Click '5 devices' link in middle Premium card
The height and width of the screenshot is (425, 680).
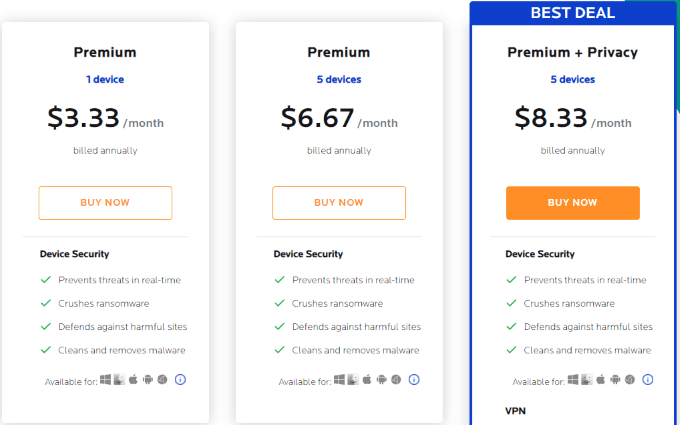[x=339, y=79]
